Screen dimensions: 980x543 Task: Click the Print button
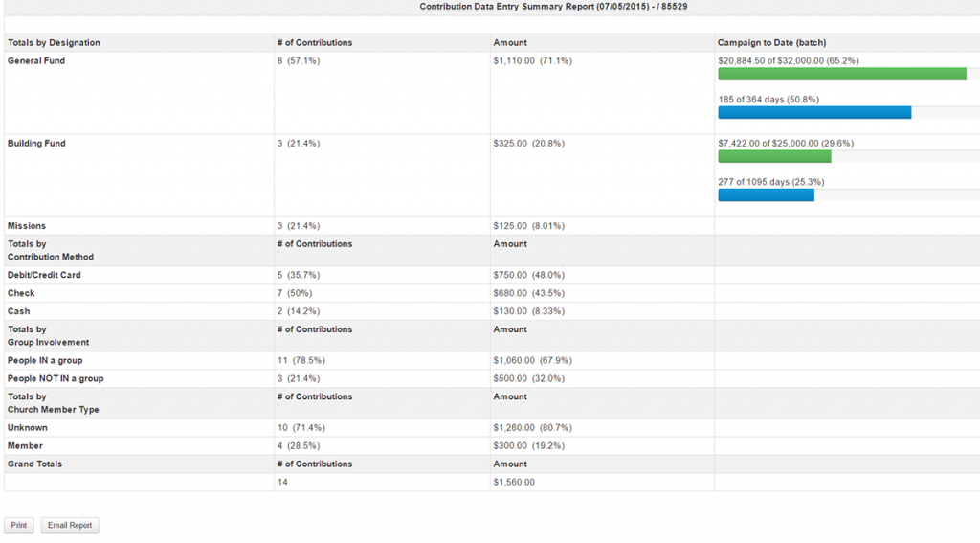click(18, 526)
